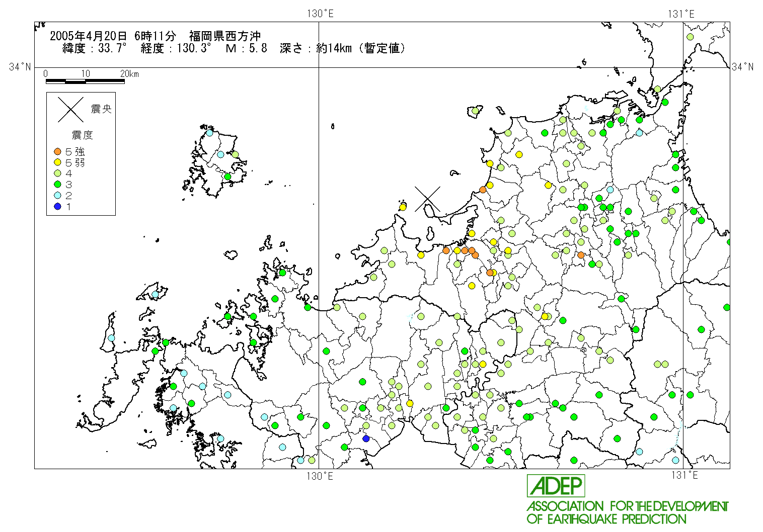
Task: Click the 130°E label below the map
Action: click(320, 475)
